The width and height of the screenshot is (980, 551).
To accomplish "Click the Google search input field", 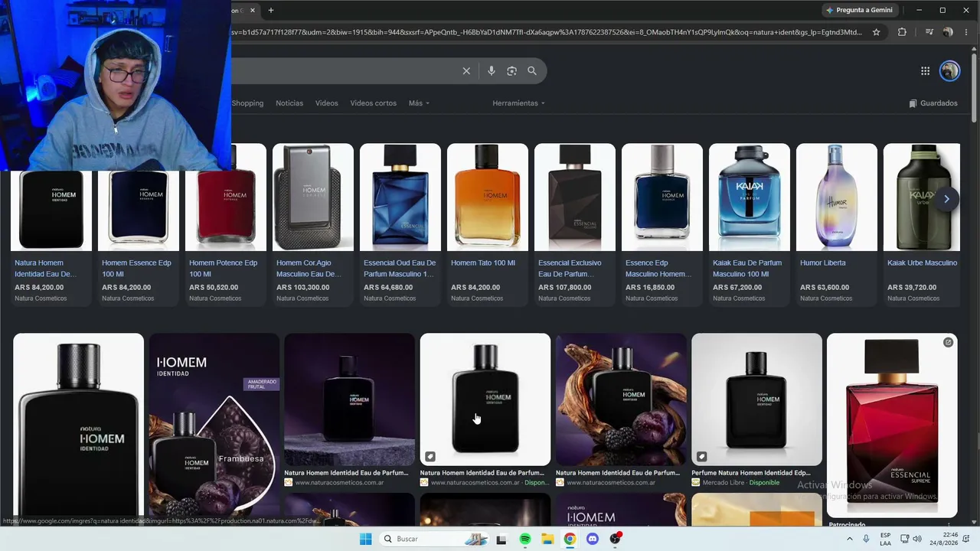I will [345, 71].
